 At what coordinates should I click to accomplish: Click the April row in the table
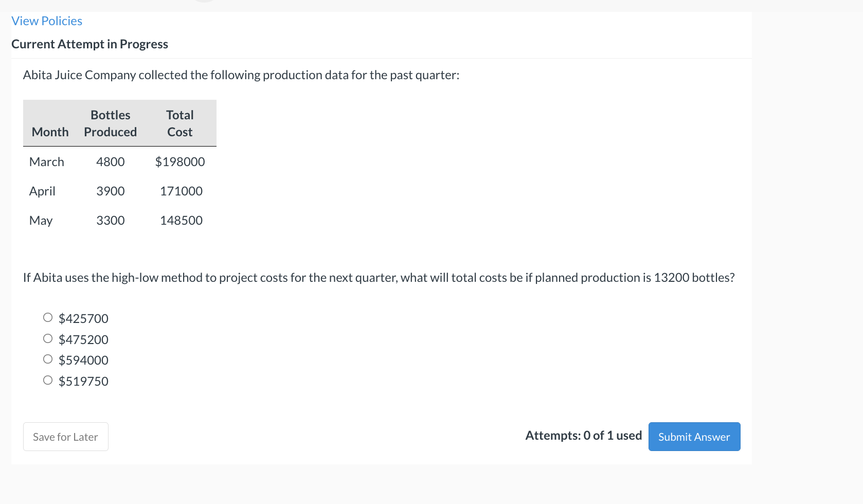(x=42, y=191)
